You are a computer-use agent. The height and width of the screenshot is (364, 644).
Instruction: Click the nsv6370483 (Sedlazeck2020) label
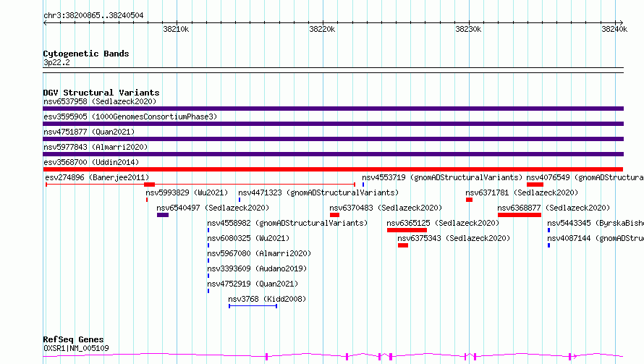[386, 208]
